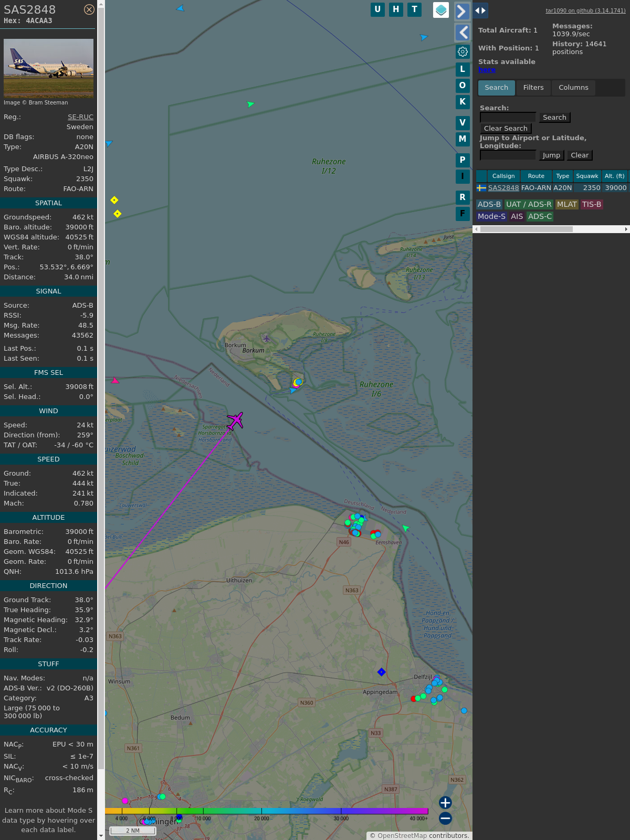Screen dimensions: 630x840
Task: Toggle the P map button
Action: [463, 160]
